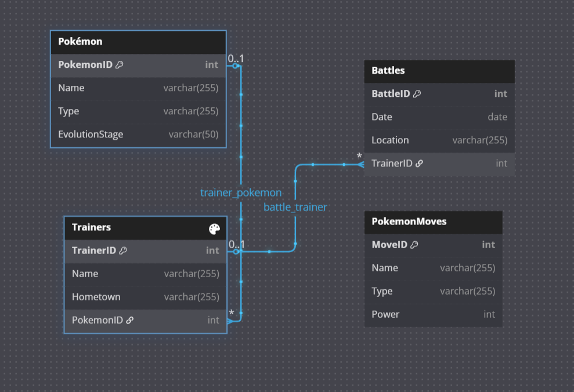The height and width of the screenshot is (392, 574).
Task: Open the color palette icon on Trainers table
Action: [x=215, y=229]
